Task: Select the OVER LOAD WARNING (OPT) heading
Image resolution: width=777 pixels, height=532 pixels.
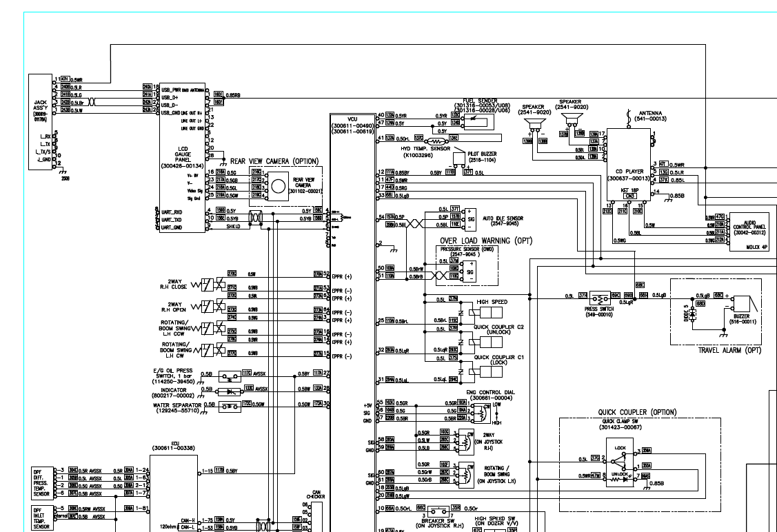Action: coord(485,241)
